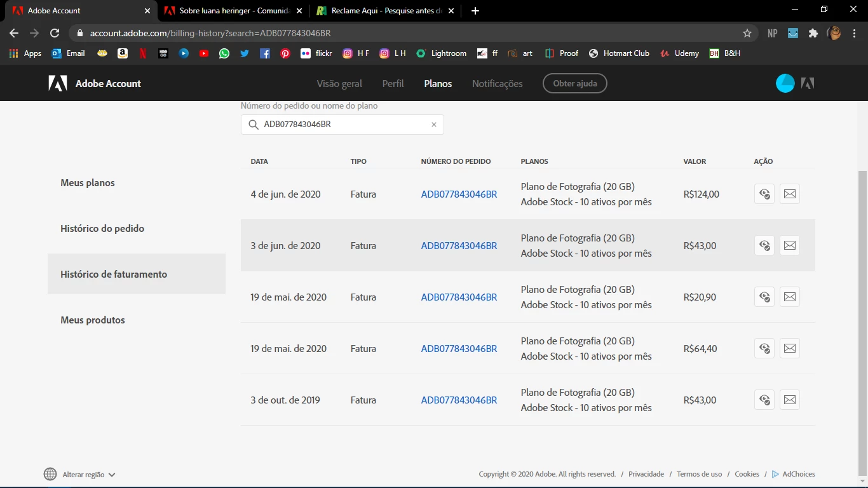The width and height of the screenshot is (868, 488).
Task: Open the Twitter bookmark icon
Action: (245, 53)
